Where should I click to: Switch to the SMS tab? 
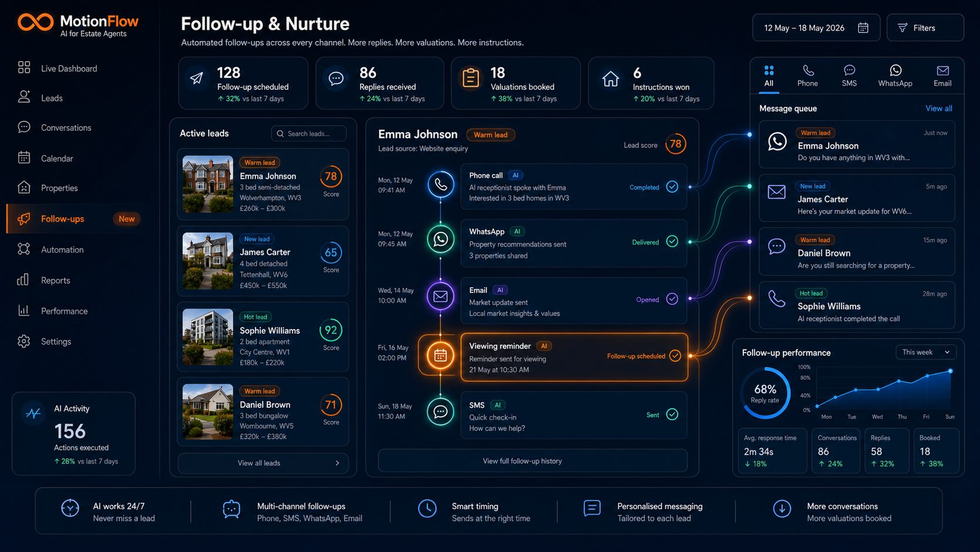(849, 76)
